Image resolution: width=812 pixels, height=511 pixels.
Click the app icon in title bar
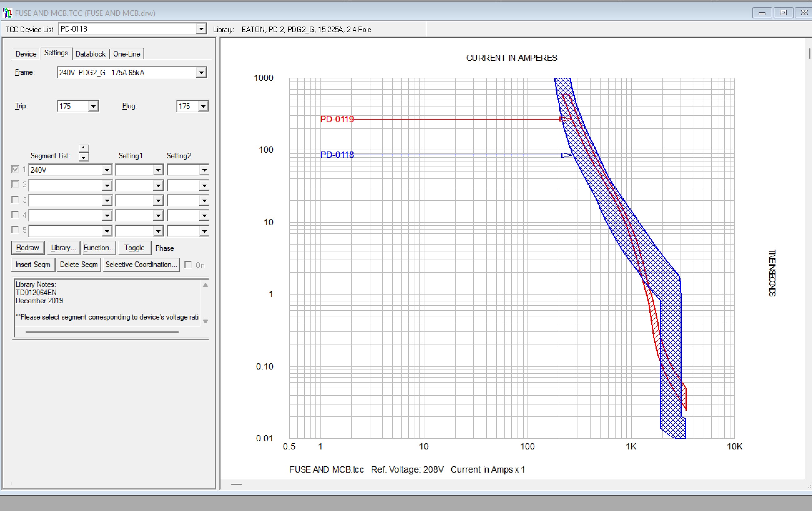7,13
